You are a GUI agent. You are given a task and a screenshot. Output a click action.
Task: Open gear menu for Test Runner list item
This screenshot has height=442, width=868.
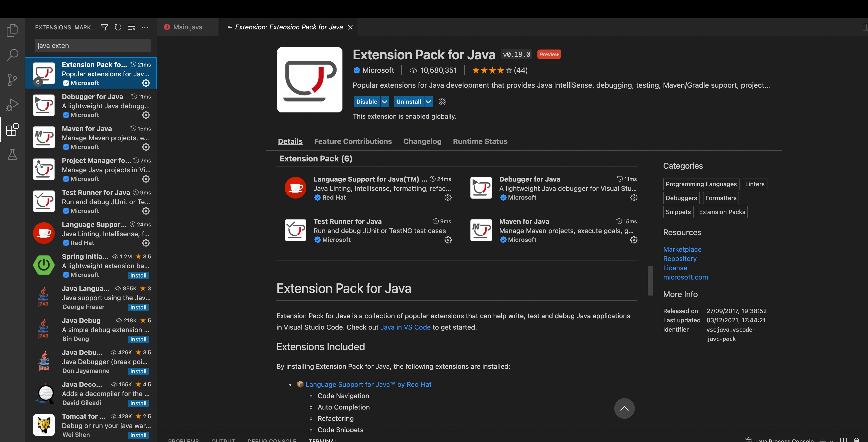click(146, 211)
